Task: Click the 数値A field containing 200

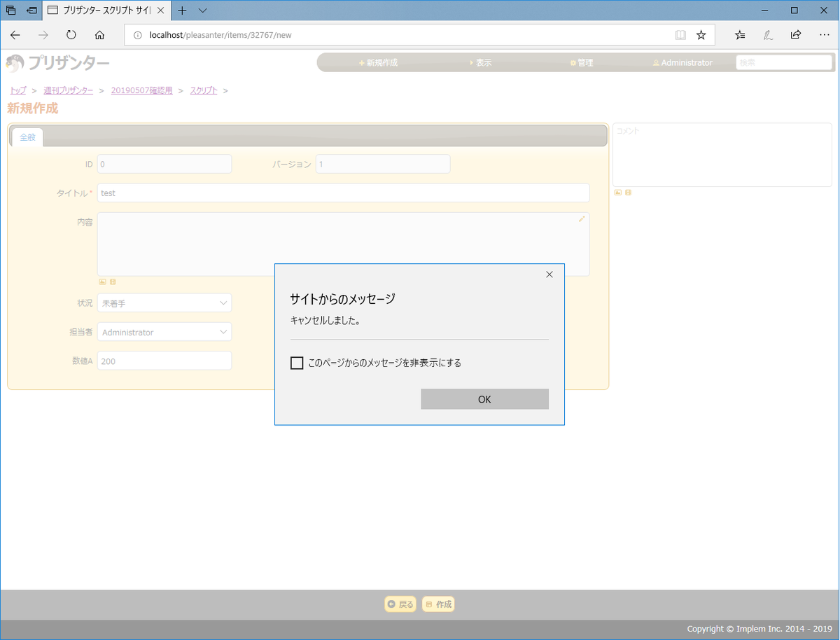Action: pyautogui.click(x=164, y=361)
